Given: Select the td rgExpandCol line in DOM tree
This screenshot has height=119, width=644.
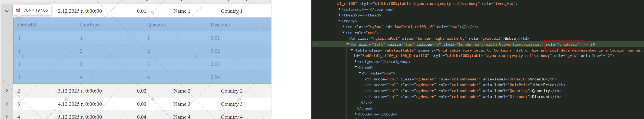Looking at the screenshot, I should (x=439, y=39).
